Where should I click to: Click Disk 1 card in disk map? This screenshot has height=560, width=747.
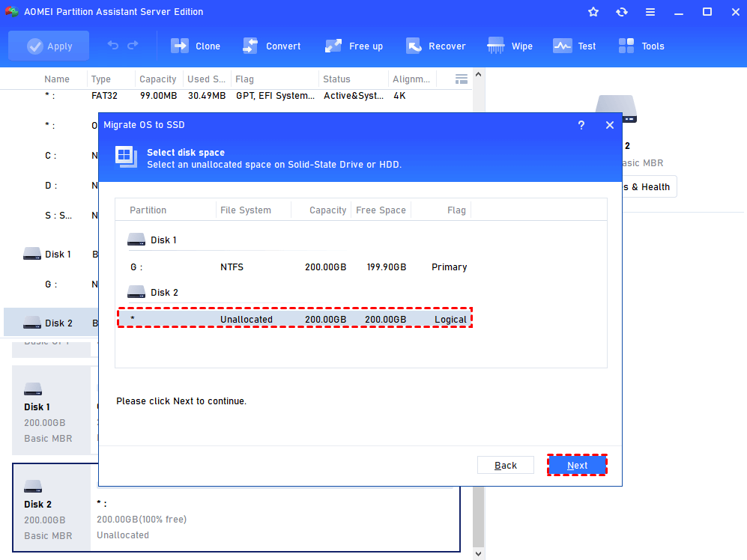51,410
